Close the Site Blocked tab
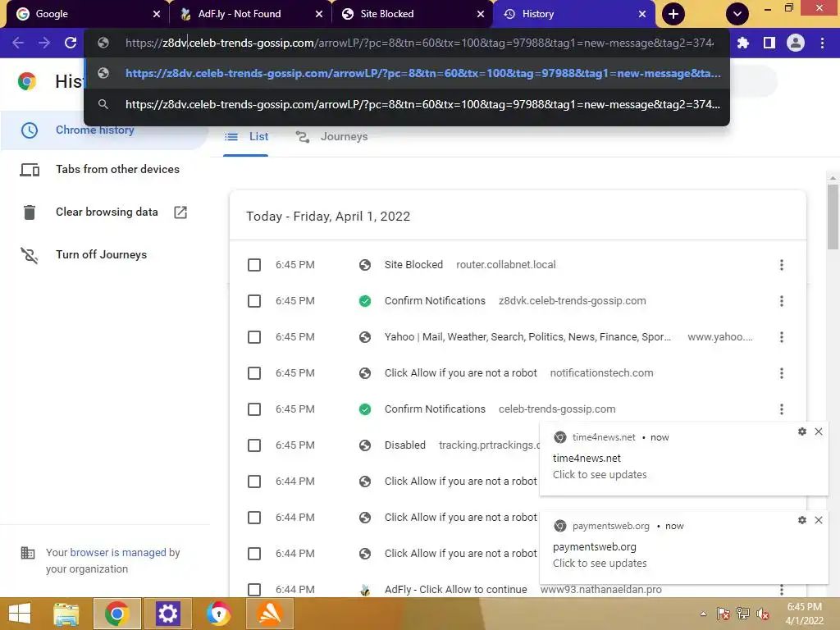Viewport: 840px width, 630px height. 481,14
